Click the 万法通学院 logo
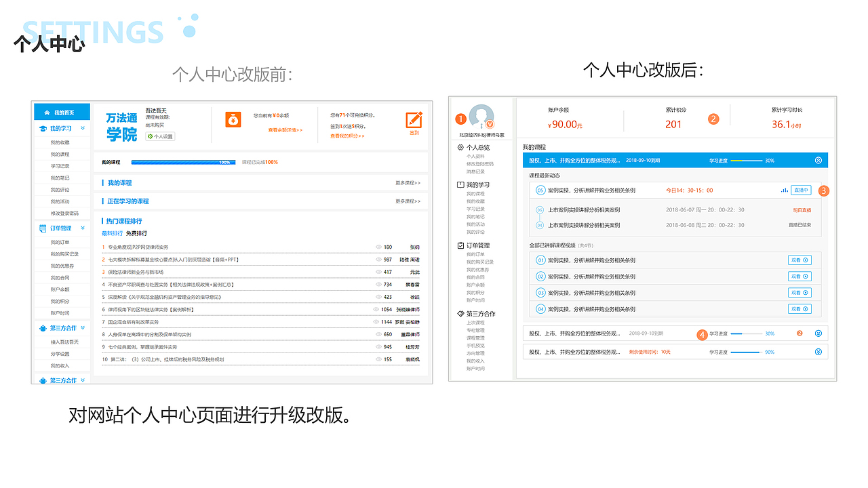The height and width of the screenshot is (488, 868). point(122,127)
